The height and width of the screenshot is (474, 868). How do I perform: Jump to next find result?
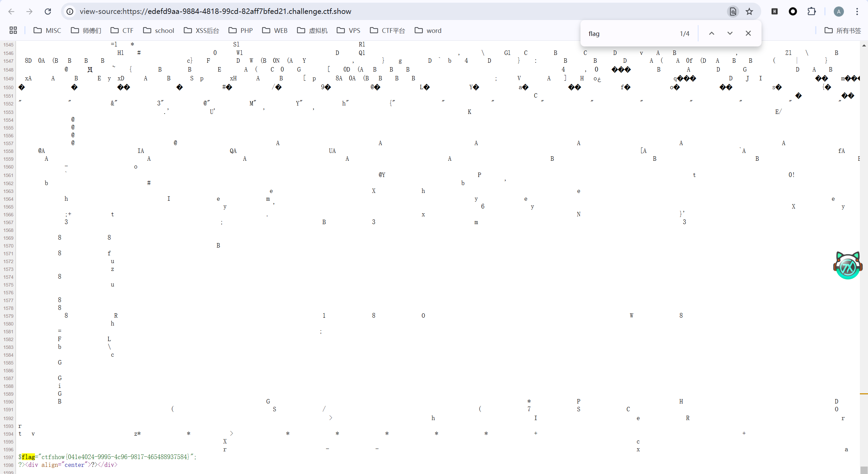pos(730,33)
